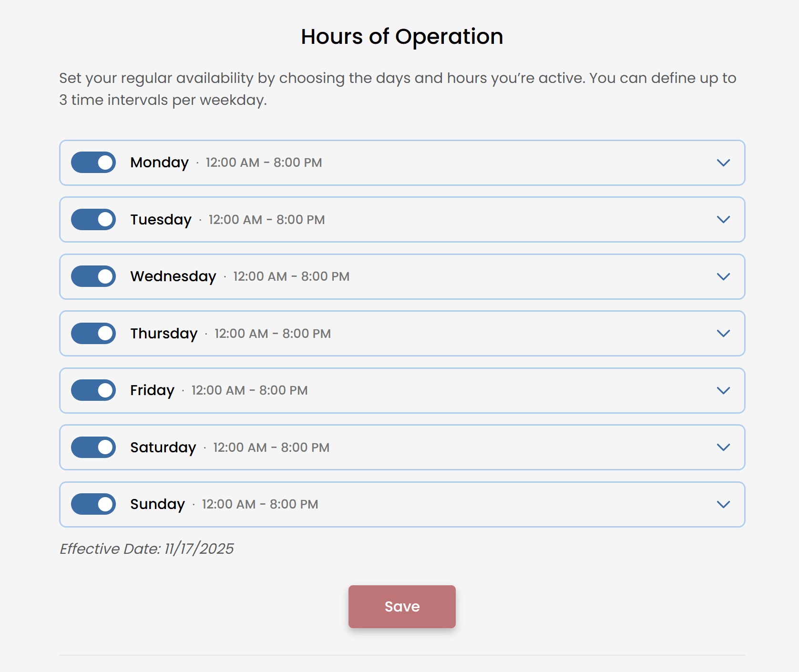The image size is (799, 672).
Task: Click the Save button
Action: [402, 606]
